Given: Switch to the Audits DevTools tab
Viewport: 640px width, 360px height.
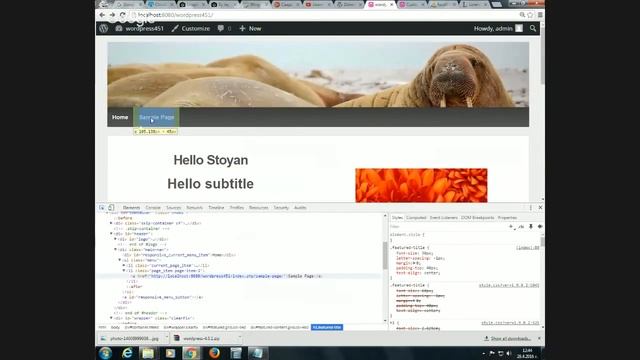Looking at the screenshot, I should [x=300, y=208].
